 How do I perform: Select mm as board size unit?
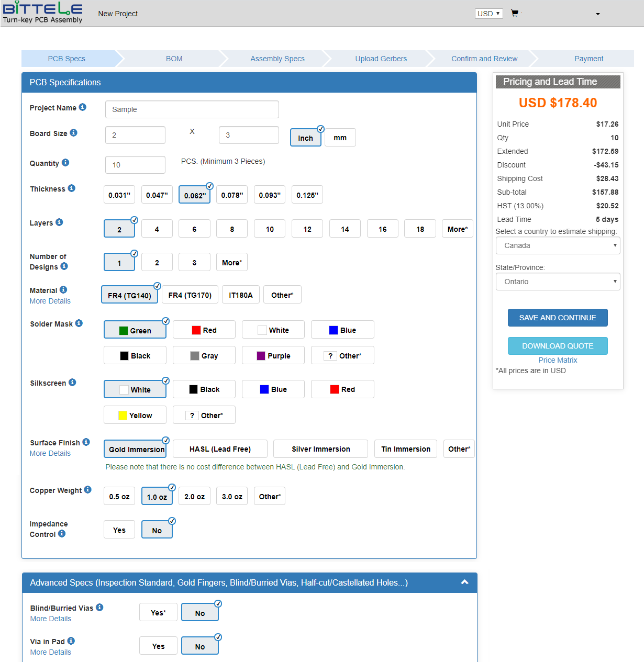click(340, 138)
